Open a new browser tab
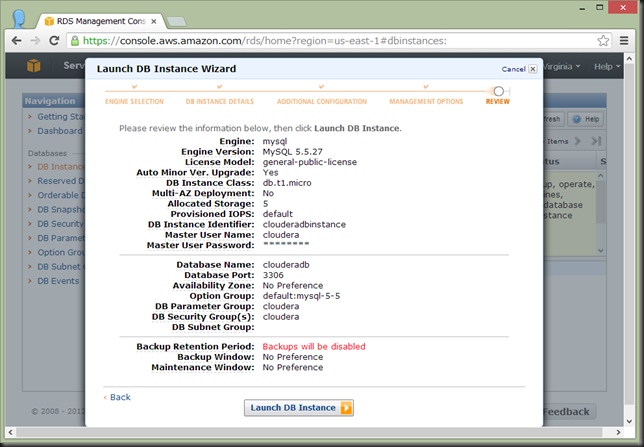Screen dimensions: 644x447 [177, 21]
